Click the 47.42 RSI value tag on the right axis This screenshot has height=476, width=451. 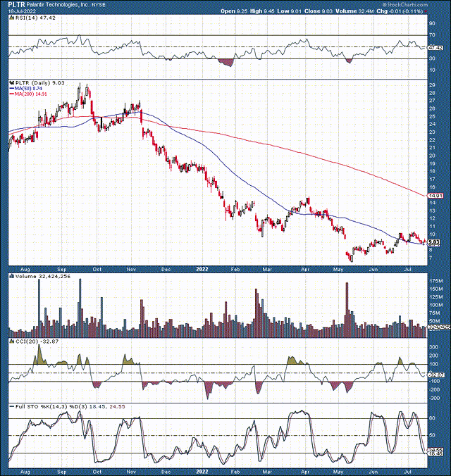tap(435, 48)
